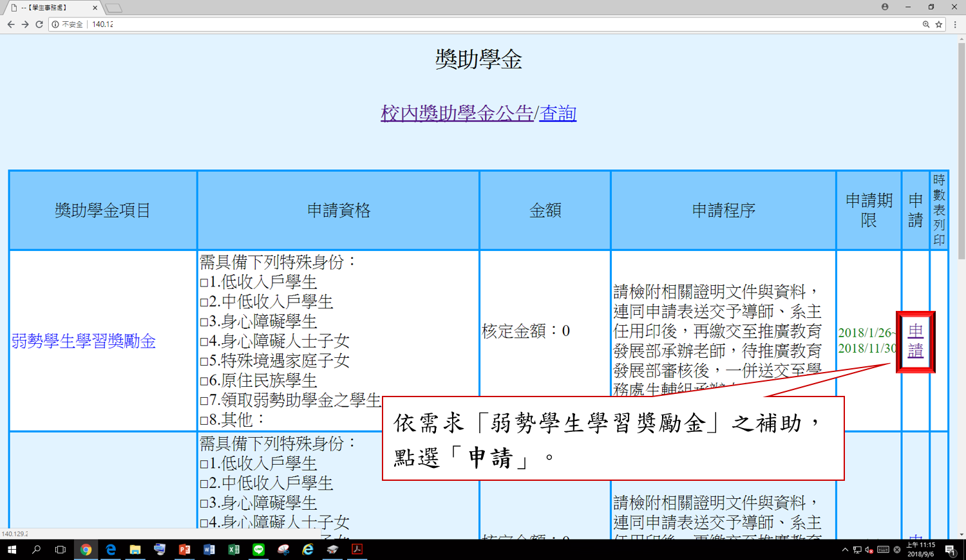
Task: Open Task View from the taskbar
Action: 61,550
